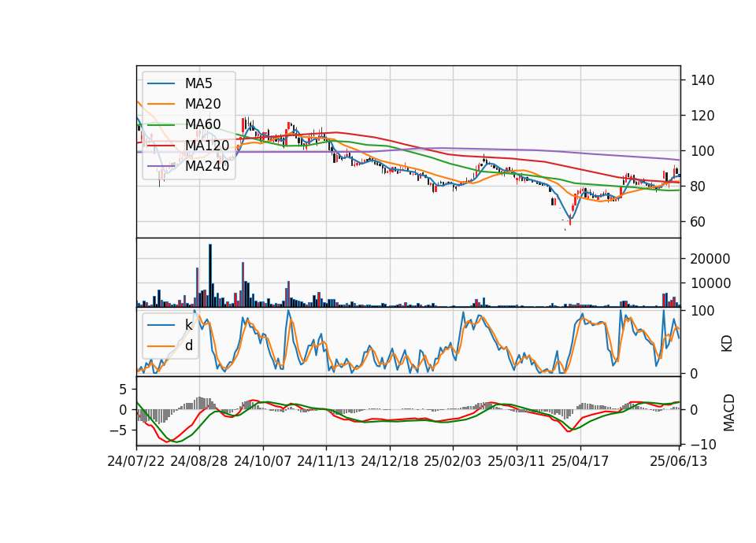Click the 140 price axis label
756x543 pixels.
(702, 80)
